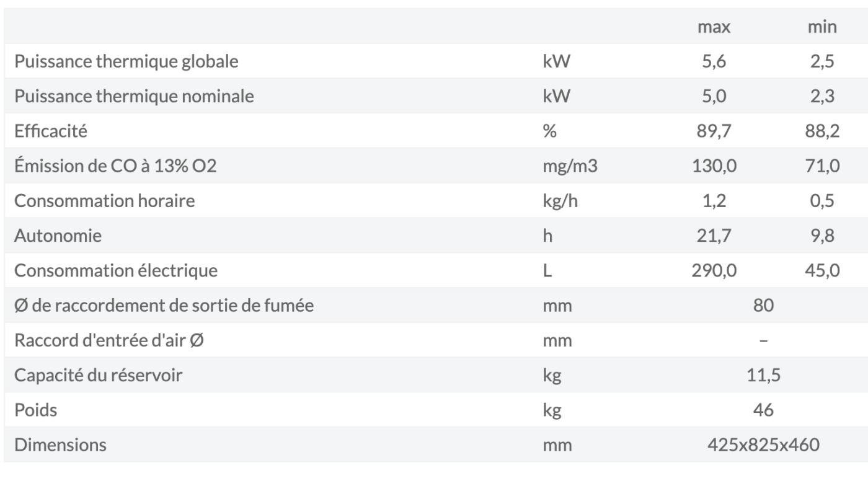Click the max CO emission value 130,0

pyautogui.click(x=713, y=166)
